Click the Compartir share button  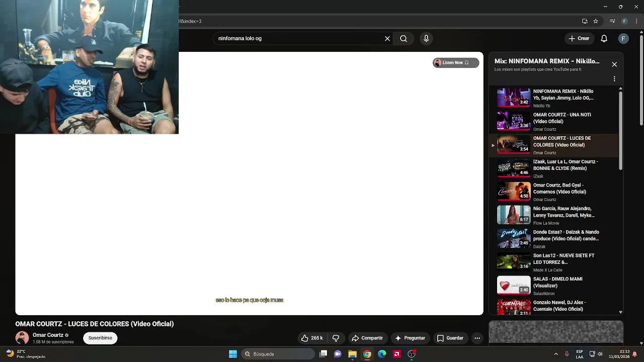[x=367, y=338]
